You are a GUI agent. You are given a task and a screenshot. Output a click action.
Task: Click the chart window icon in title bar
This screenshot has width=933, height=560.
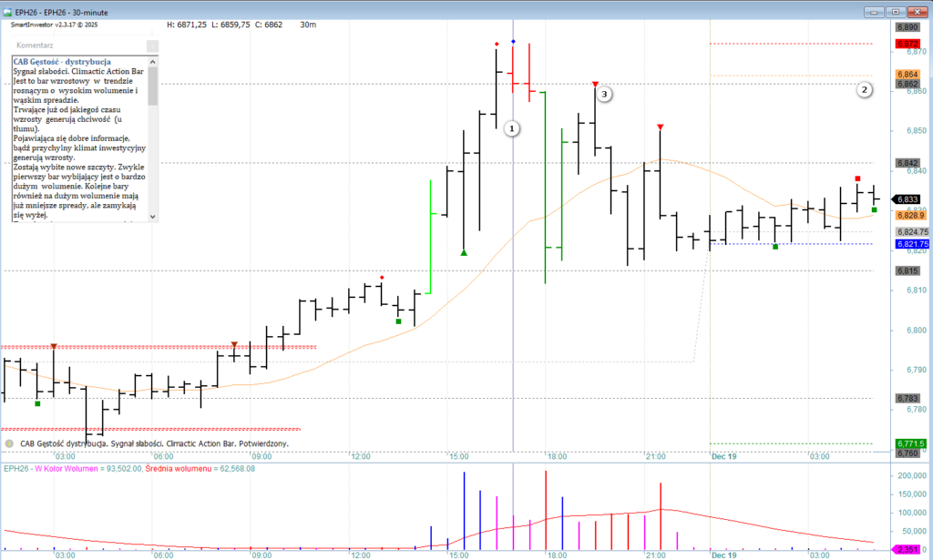[7, 10]
